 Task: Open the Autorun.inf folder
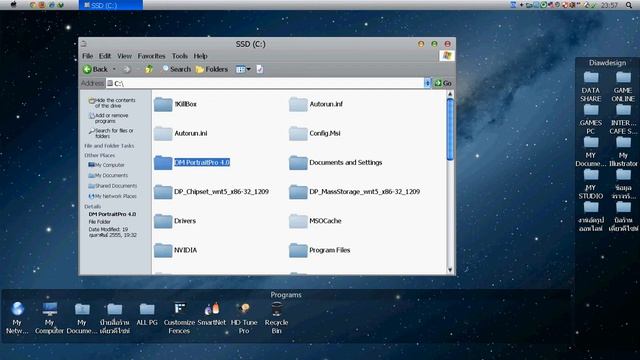click(316, 104)
